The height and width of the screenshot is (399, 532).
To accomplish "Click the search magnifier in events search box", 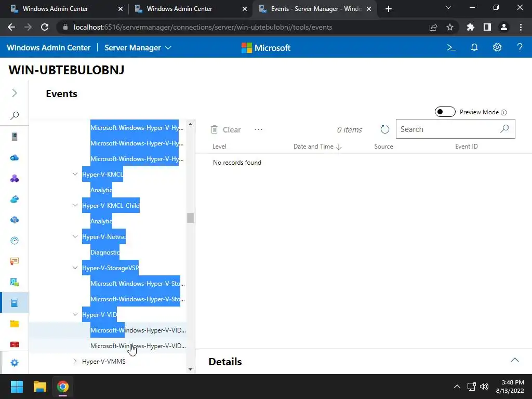I will coord(504,129).
